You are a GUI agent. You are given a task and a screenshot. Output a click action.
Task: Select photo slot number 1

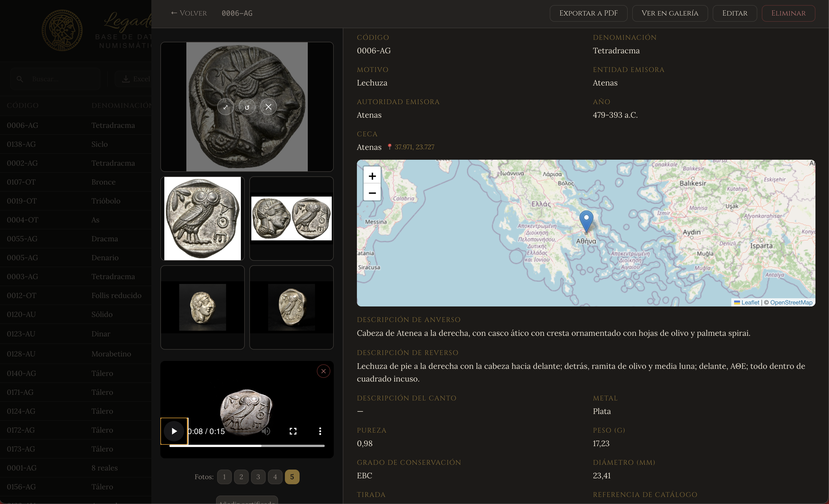pos(224,476)
